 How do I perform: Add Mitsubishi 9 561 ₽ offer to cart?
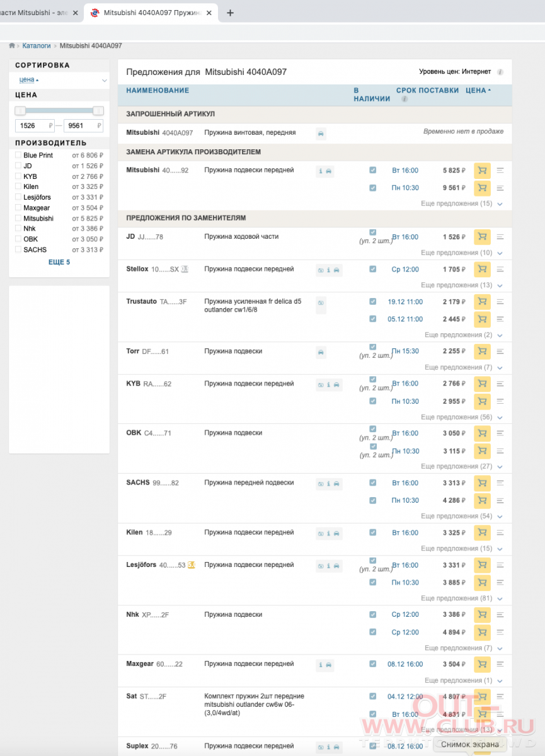pyautogui.click(x=482, y=188)
